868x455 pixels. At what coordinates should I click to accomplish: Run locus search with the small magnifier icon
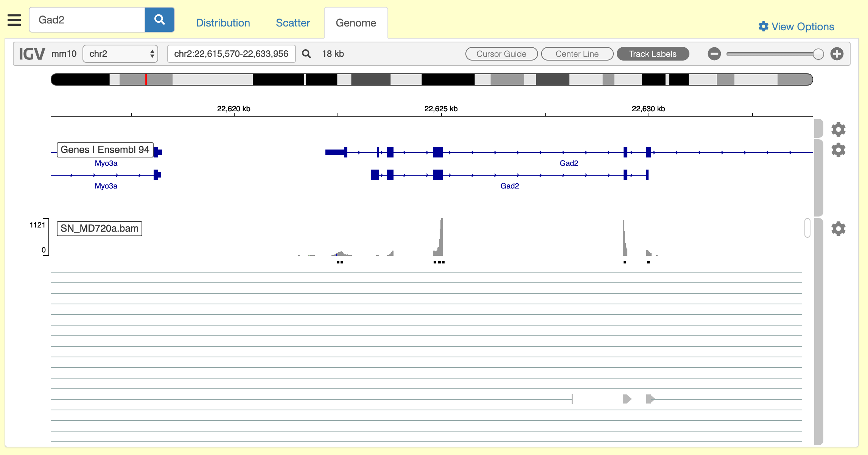point(306,54)
